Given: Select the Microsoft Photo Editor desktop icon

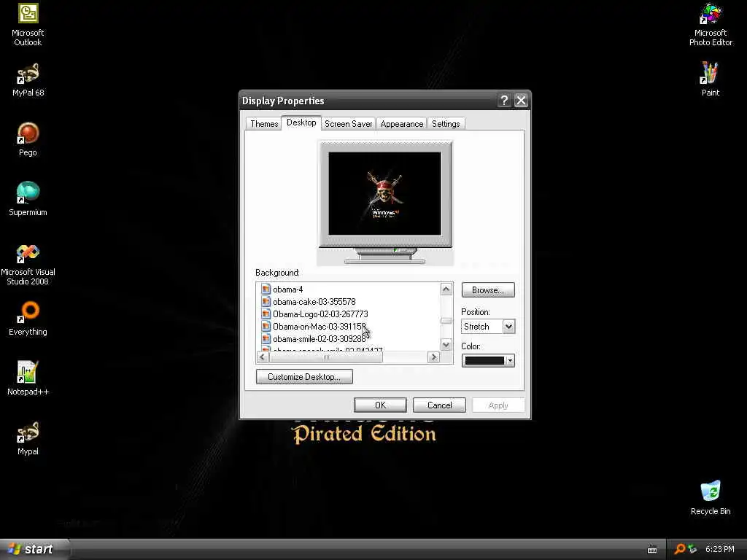Looking at the screenshot, I should click(x=711, y=25).
